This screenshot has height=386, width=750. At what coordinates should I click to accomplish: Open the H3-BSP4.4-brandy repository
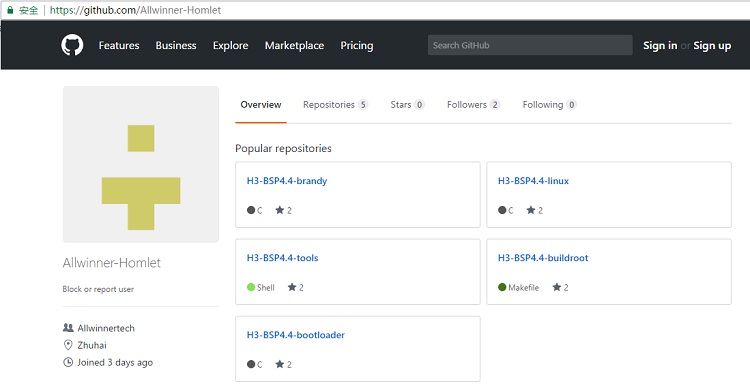(x=287, y=181)
